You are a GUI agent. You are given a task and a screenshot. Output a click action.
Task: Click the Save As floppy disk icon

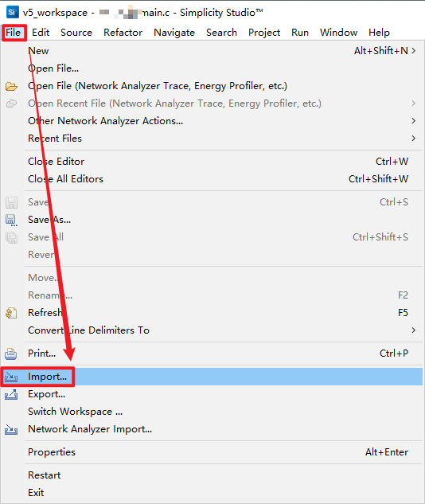[11, 220]
